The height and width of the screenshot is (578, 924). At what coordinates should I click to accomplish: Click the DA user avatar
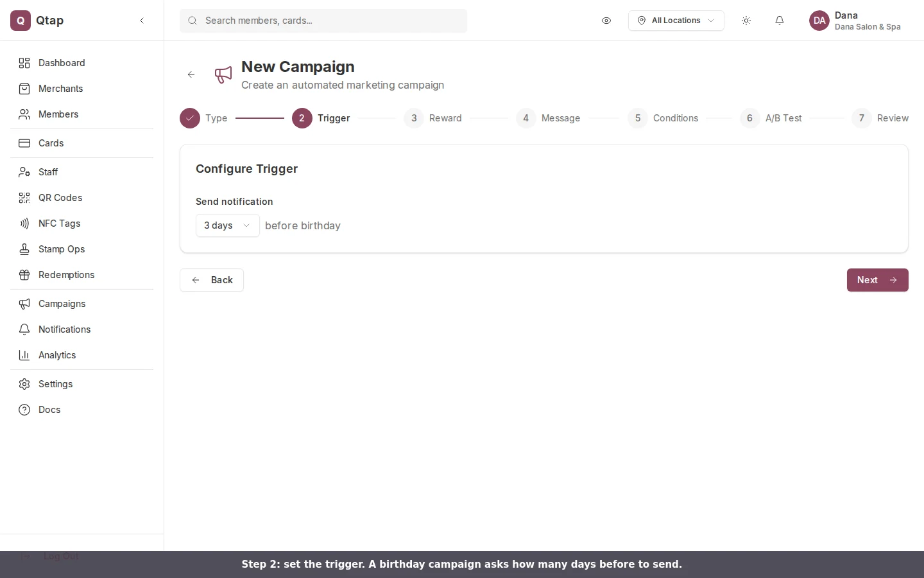coord(819,21)
